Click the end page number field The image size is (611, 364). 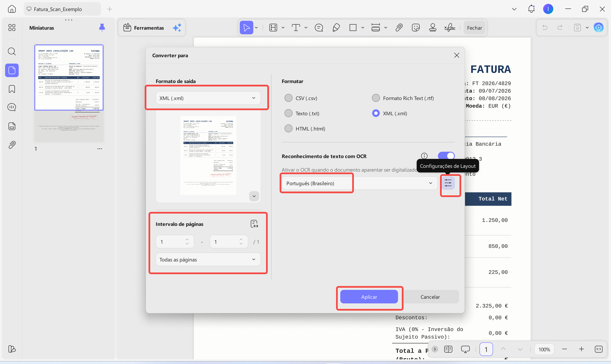(x=229, y=242)
